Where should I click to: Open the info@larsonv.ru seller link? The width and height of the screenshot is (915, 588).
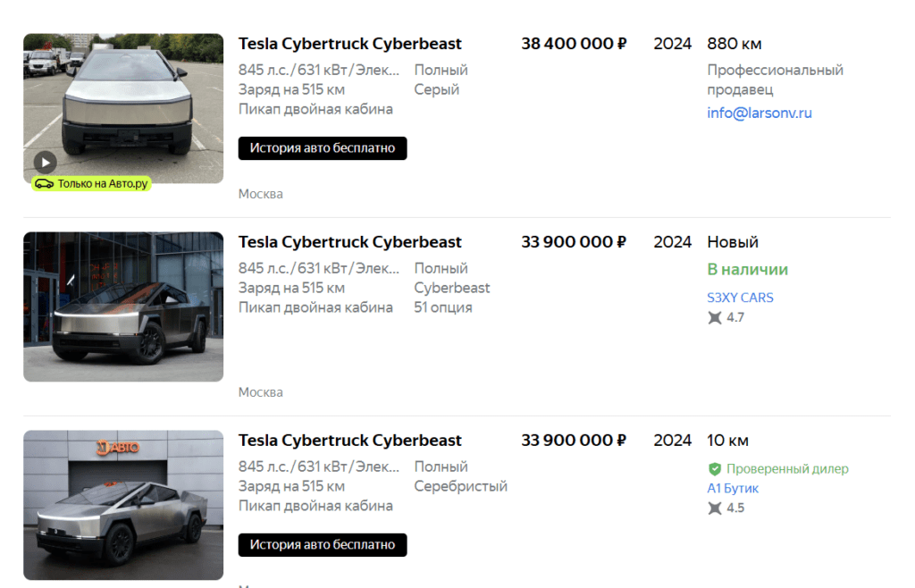(x=760, y=113)
